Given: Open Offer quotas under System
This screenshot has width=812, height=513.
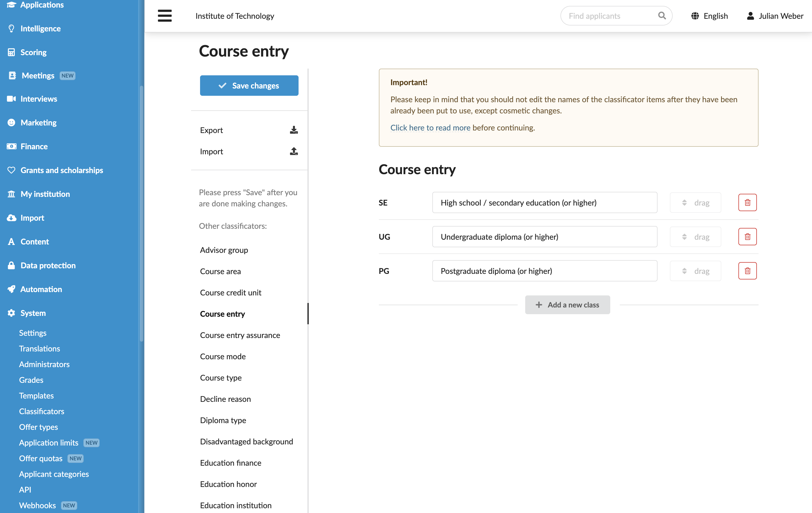Looking at the screenshot, I should 41,458.
